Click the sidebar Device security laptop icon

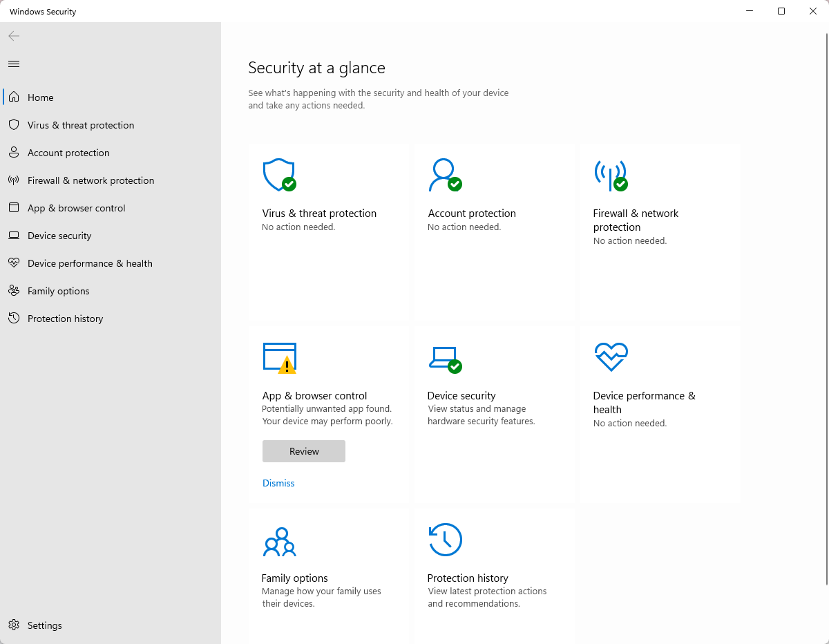[14, 236]
